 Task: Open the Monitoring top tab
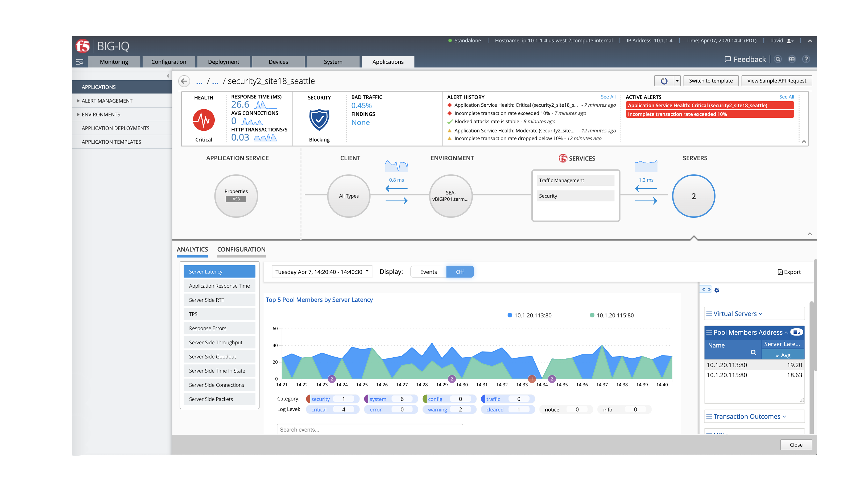pyautogui.click(x=114, y=62)
